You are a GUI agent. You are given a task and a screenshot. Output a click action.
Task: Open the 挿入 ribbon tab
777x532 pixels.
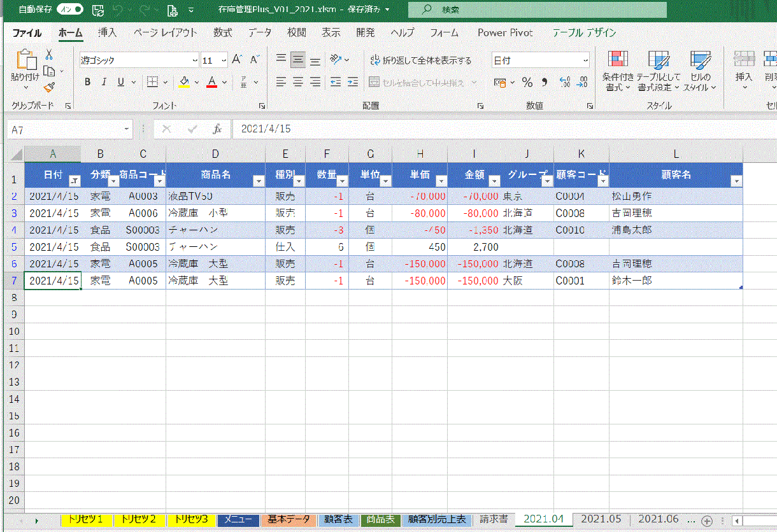[108, 32]
